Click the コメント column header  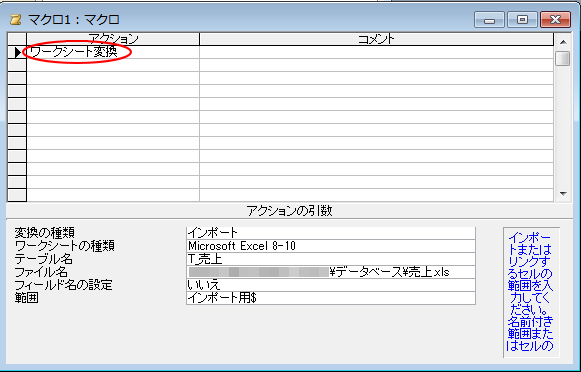tap(376, 39)
